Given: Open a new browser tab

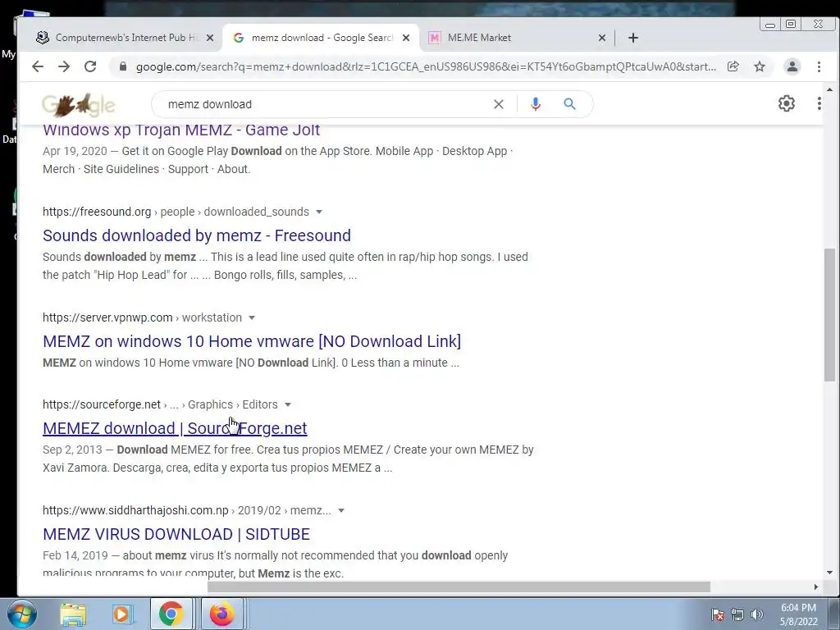Looking at the screenshot, I should (x=633, y=38).
